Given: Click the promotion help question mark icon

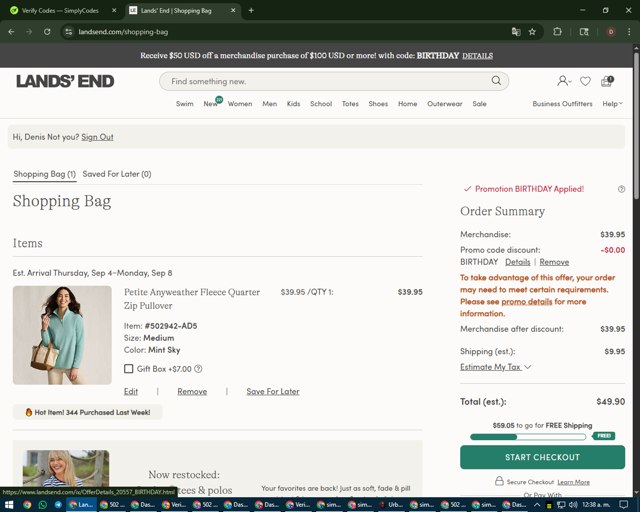Looking at the screenshot, I should tap(621, 189).
